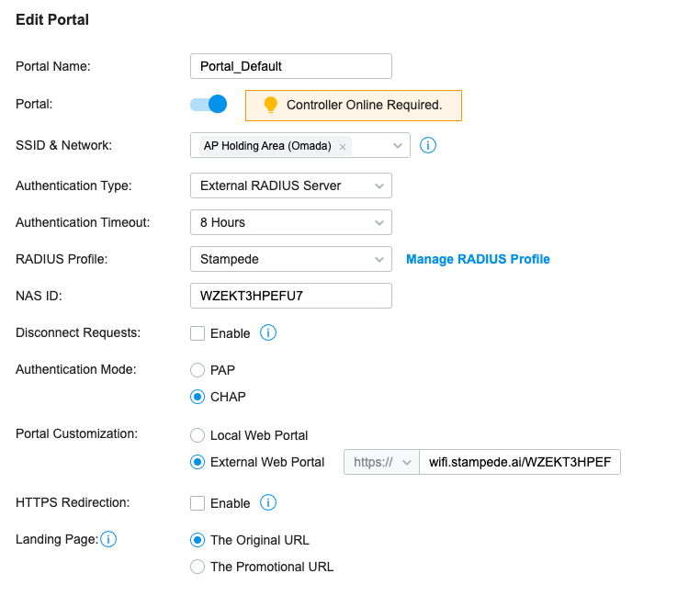This screenshot has width=700, height=596.
Task: Click the Controller Online Required notice
Action: tap(354, 106)
